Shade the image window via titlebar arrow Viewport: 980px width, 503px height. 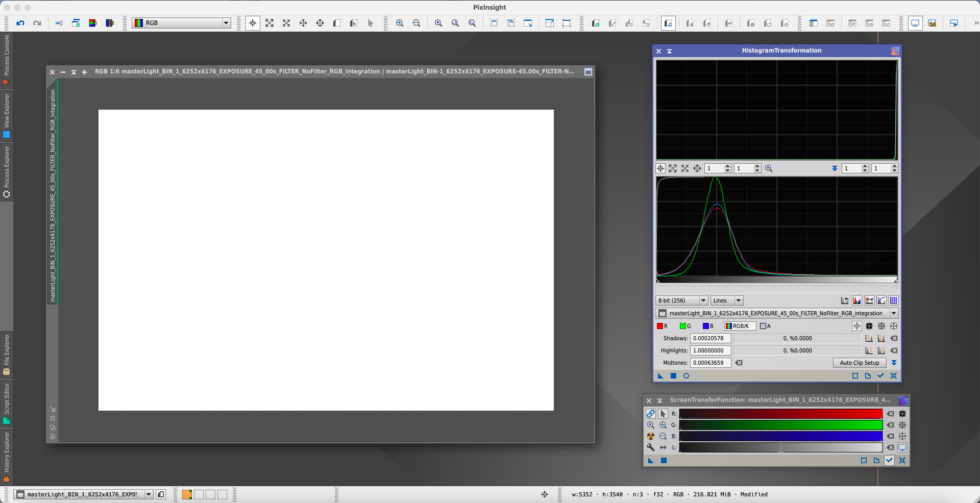click(73, 72)
